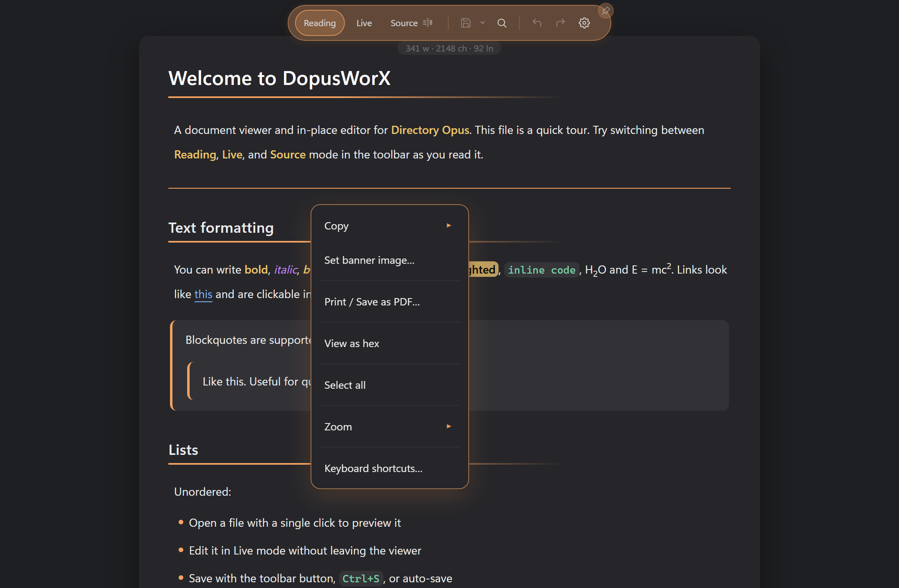Click the "Welcome to DopusWorX" heading

click(x=280, y=78)
